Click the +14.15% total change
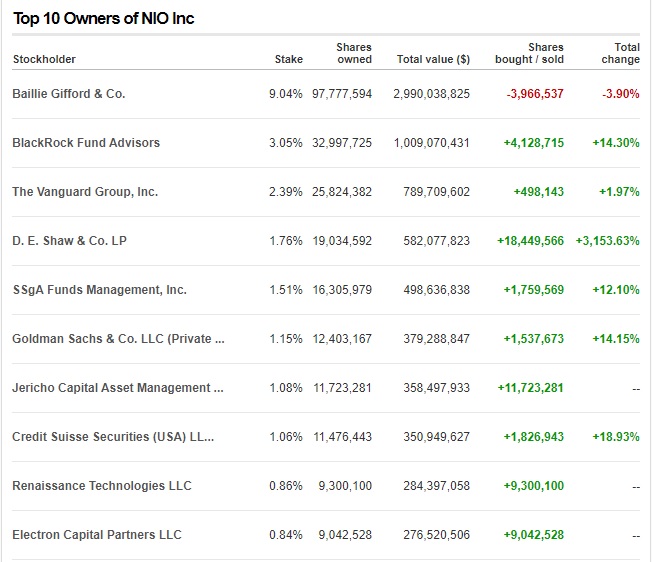Image resolution: width=652 pixels, height=562 pixels. click(x=616, y=339)
